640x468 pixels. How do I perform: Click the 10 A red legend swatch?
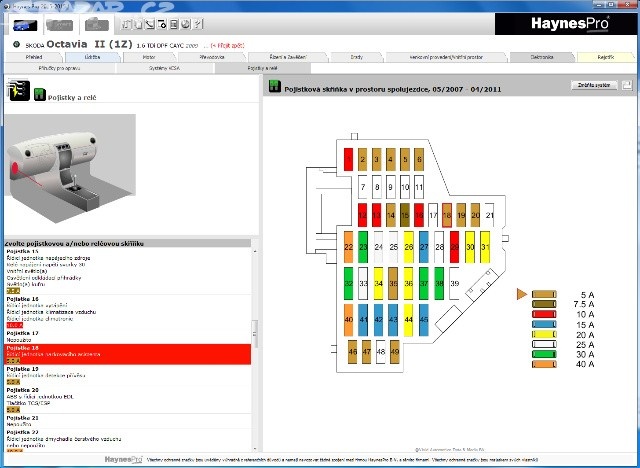pos(544,314)
